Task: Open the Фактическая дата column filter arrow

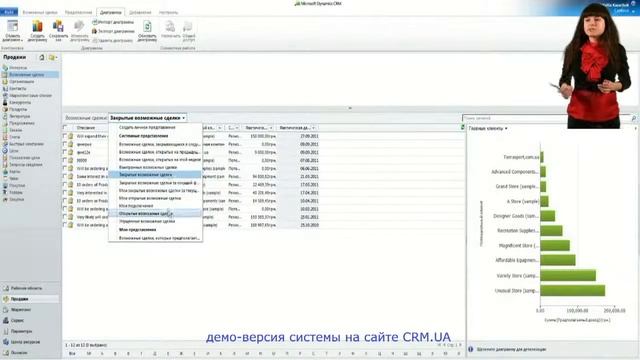Action: 313,128
